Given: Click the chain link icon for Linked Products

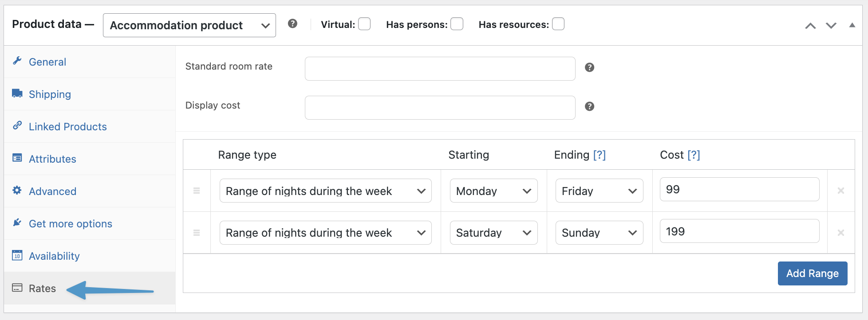Looking at the screenshot, I should 17,125.
